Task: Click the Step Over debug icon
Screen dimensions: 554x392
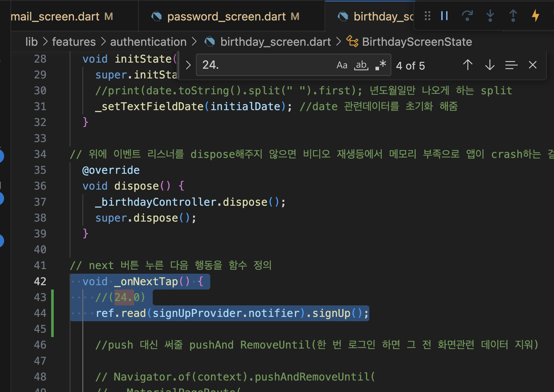Action: pos(467,16)
